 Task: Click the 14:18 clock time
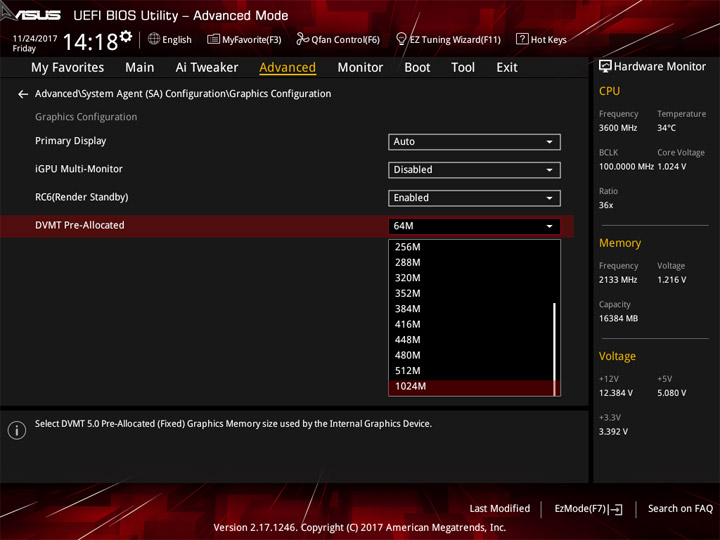(x=90, y=42)
